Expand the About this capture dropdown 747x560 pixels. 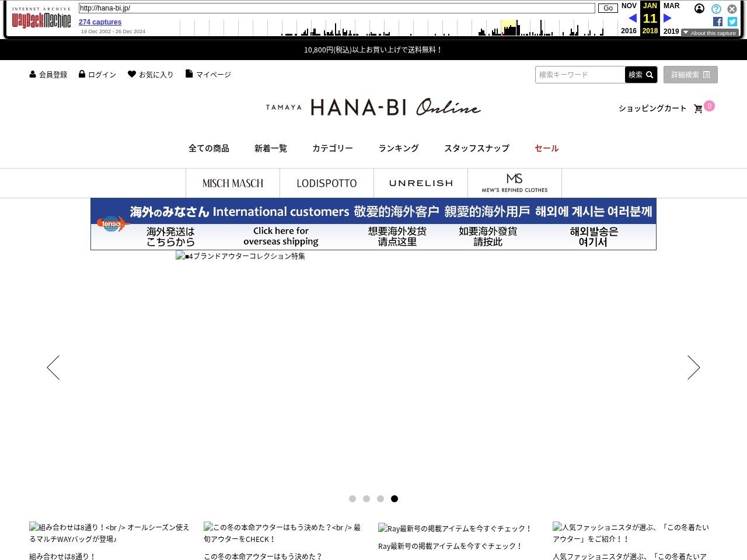click(710, 33)
